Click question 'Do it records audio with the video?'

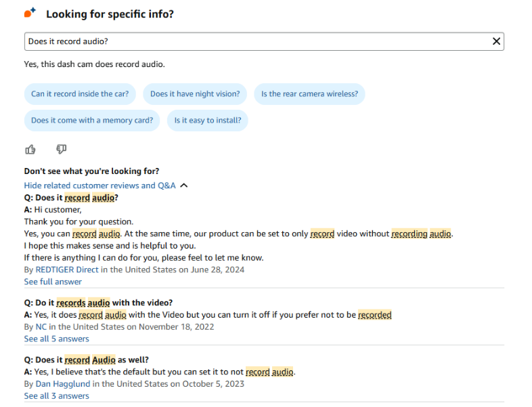click(98, 303)
